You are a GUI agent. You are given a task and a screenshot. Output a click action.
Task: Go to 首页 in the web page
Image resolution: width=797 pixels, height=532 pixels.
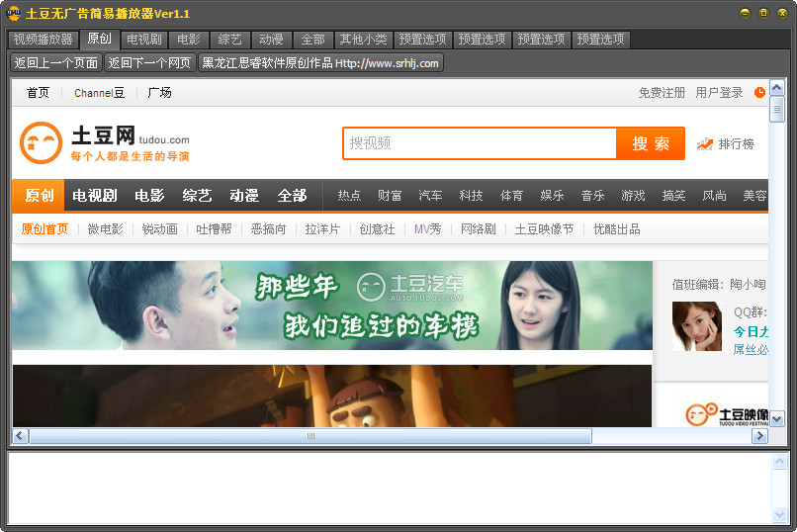click(x=39, y=93)
